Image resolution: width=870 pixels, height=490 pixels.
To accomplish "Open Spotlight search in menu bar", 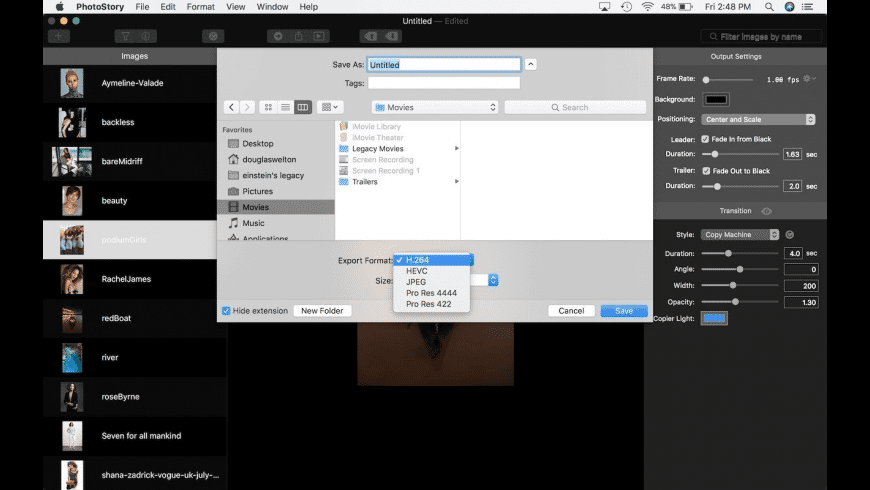I will (769, 7).
